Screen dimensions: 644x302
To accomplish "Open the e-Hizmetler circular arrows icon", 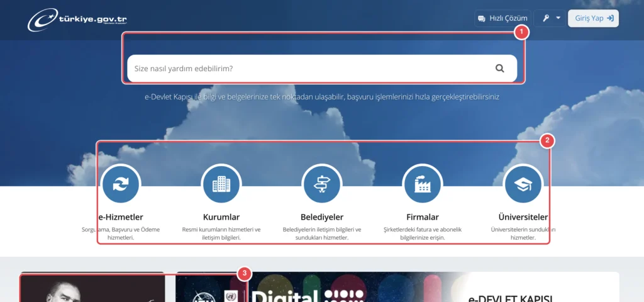I will tap(121, 184).
